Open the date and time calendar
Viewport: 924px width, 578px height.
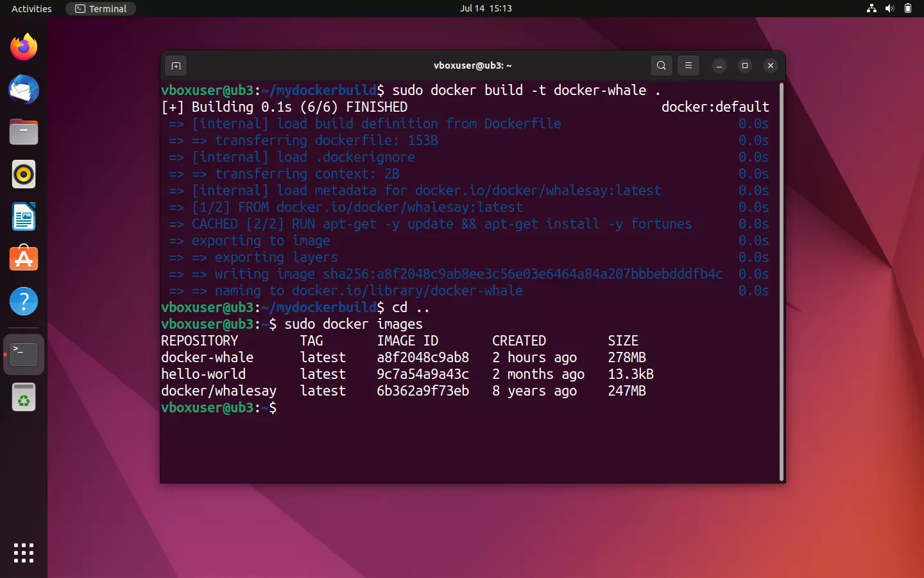[486, 8]
